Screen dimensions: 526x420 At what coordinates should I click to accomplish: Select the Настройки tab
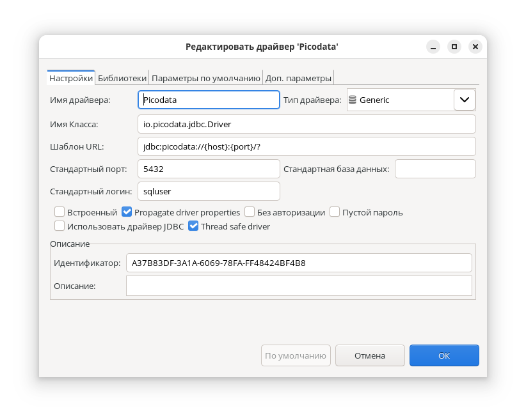tap(70, 77)
